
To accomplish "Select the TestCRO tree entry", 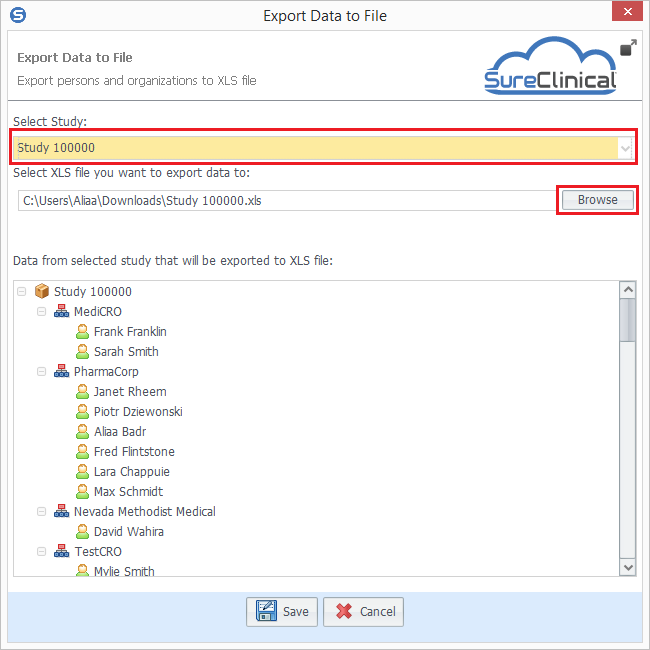I will pos(98,552).
